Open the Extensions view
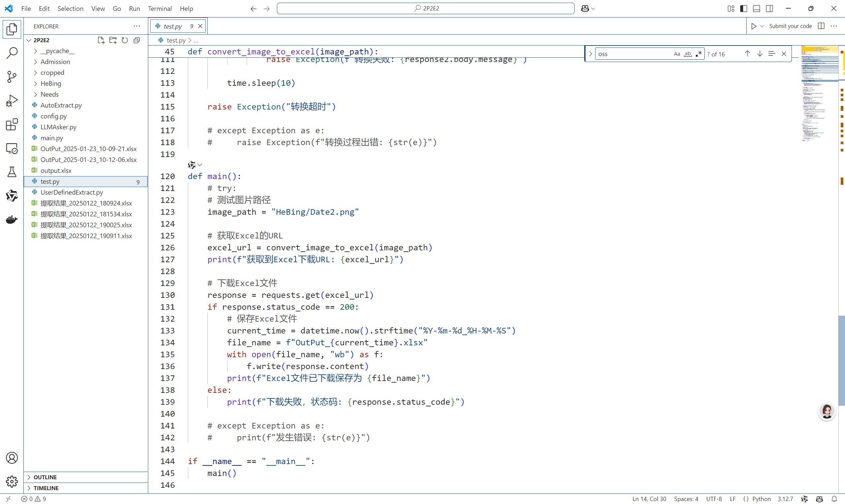Viewport: 845px width, 504px height. coord(12,124)
